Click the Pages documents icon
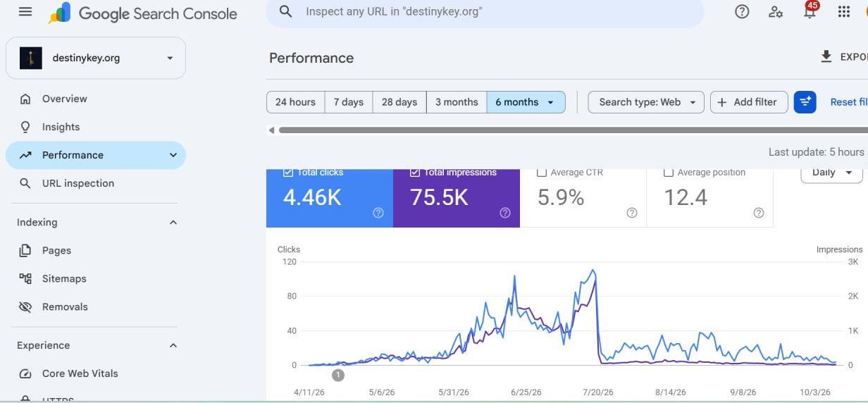Viewport: 868px width, 403px height. (25, 250)
